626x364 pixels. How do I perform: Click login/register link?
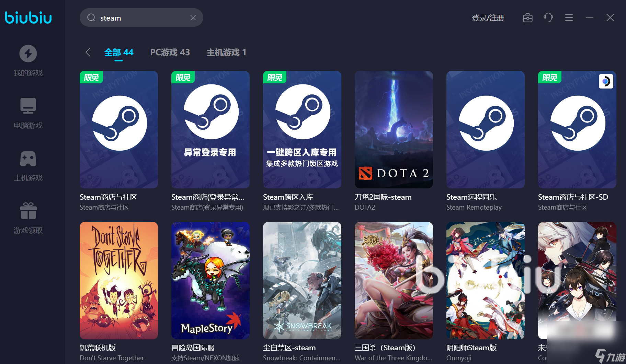click(x=488, y=17)
